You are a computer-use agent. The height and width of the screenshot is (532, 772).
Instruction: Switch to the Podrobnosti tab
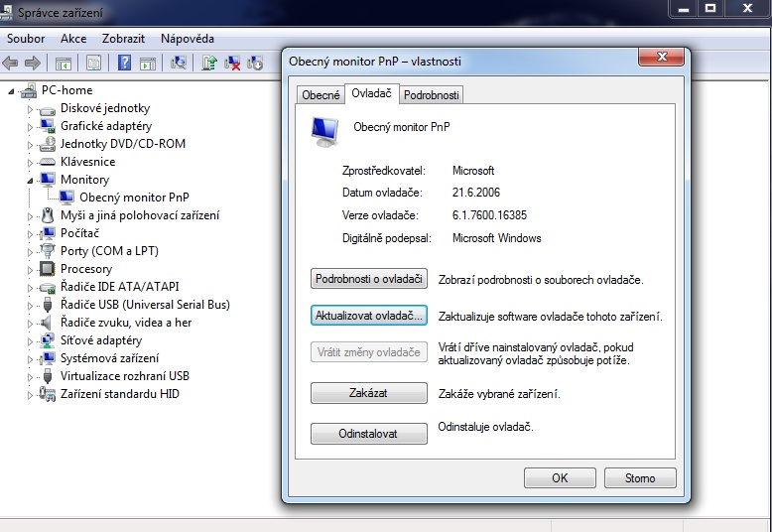432,95
